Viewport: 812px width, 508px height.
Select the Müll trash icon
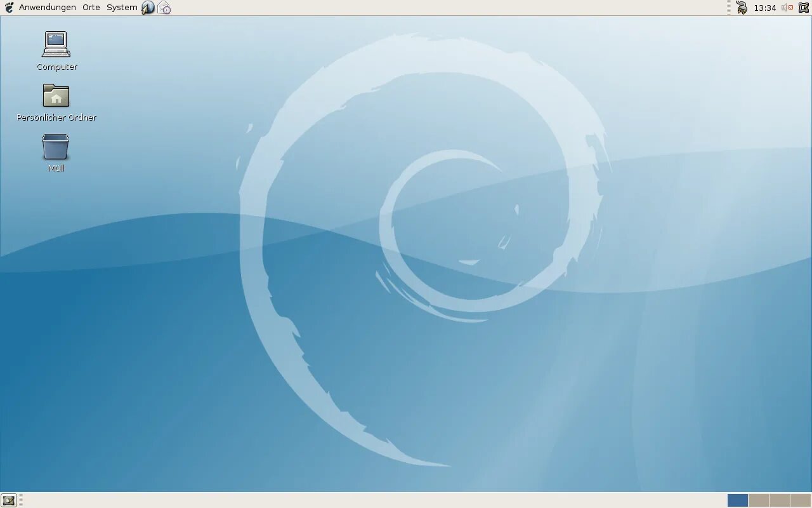point(56,147)
